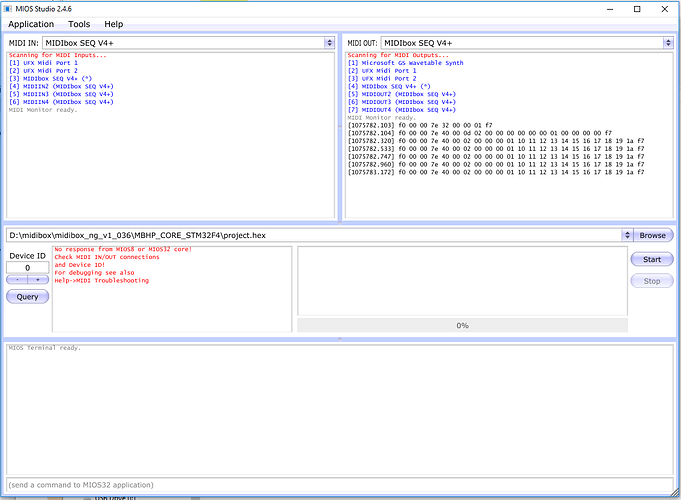
Task: Select input line '[4] MIDIIN2 (MIDIbox SEQ V4+)'
Action: tap(61, 86)
